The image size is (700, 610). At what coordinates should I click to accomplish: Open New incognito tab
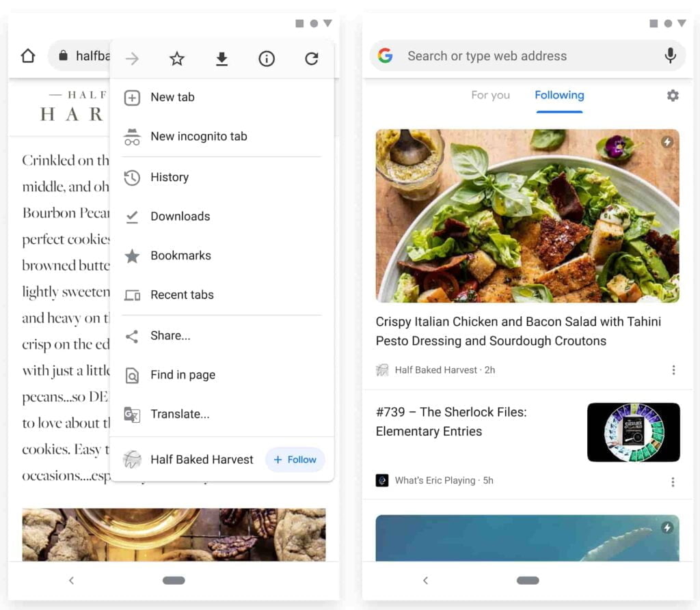222,137
